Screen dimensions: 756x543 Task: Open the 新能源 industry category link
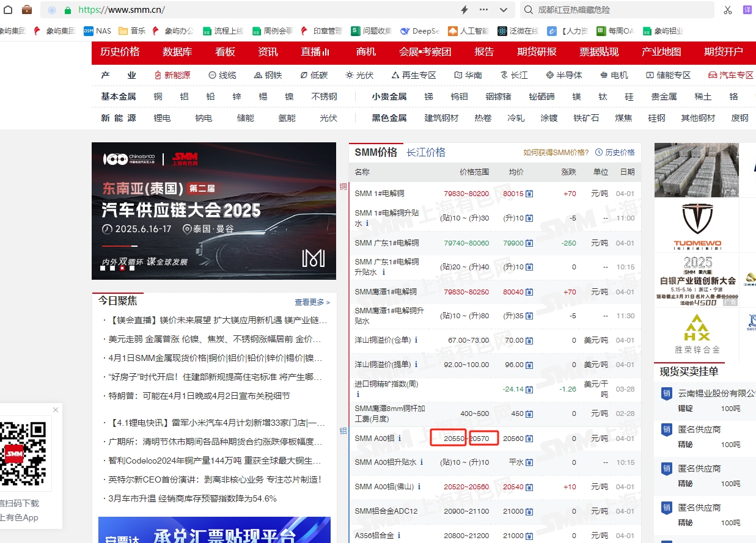coord(172,75)
